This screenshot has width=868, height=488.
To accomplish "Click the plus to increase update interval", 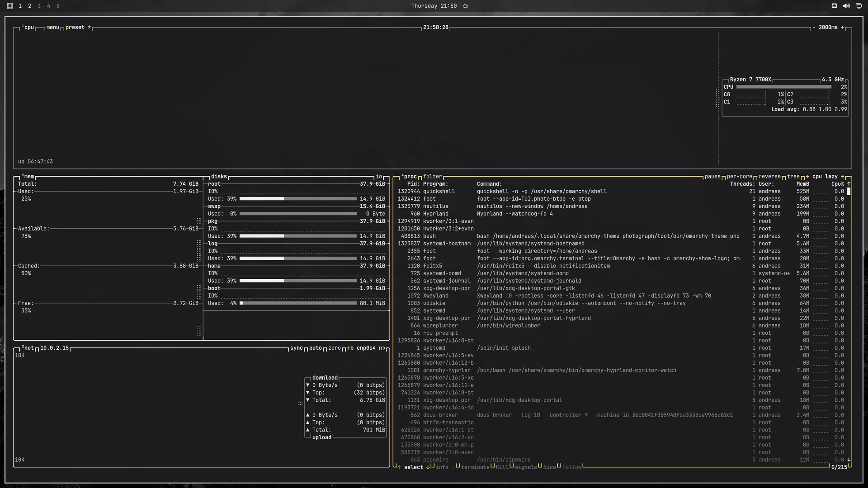I will 842,28.
